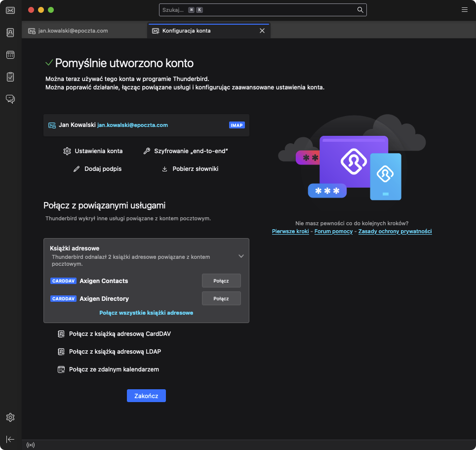Switch to jan.kowalski@epoczta.com tab

pos(73,31)
